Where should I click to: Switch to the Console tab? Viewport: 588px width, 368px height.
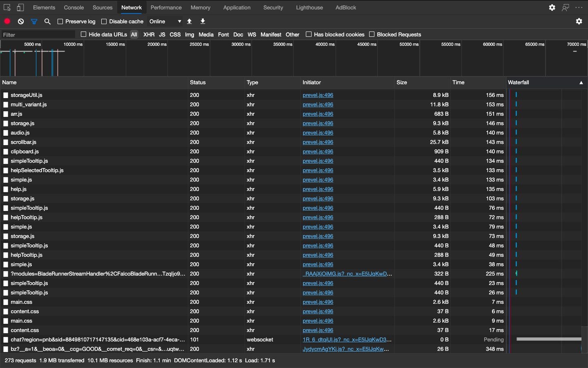tap(74, 7)
